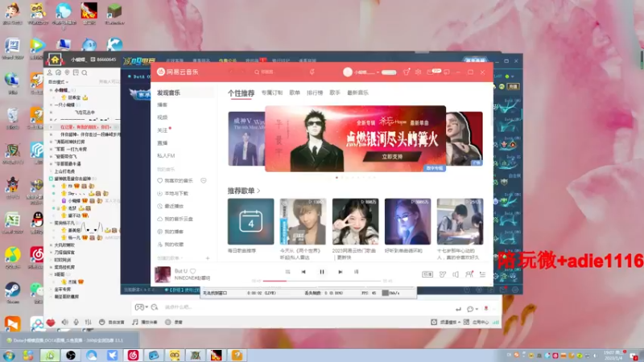Viewport: 644px width, 362px height.
Task: Switch to the 专属定制 tab
Action: (272, 93)
